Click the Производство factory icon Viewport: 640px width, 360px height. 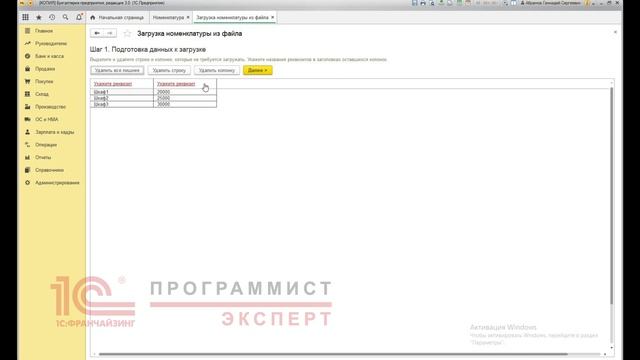pos(27,107)
